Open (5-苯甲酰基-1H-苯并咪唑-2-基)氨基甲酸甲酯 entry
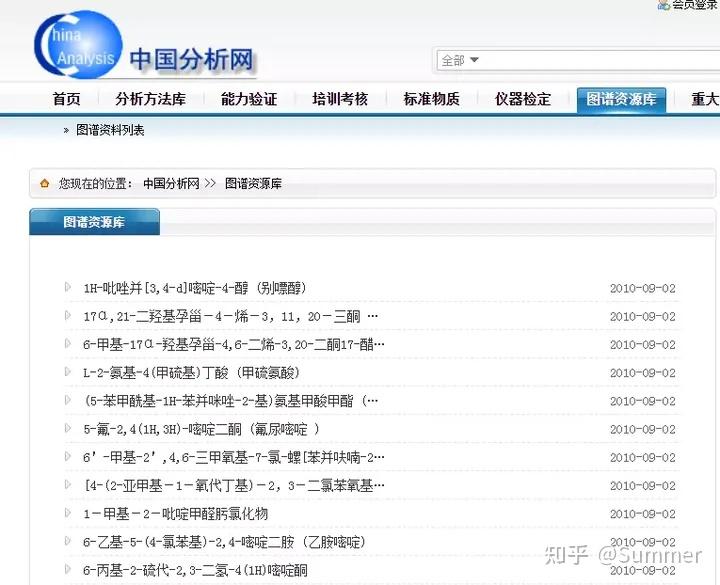Screen dimensions: 720x585 pyautogui.click(x=231, y=401)
